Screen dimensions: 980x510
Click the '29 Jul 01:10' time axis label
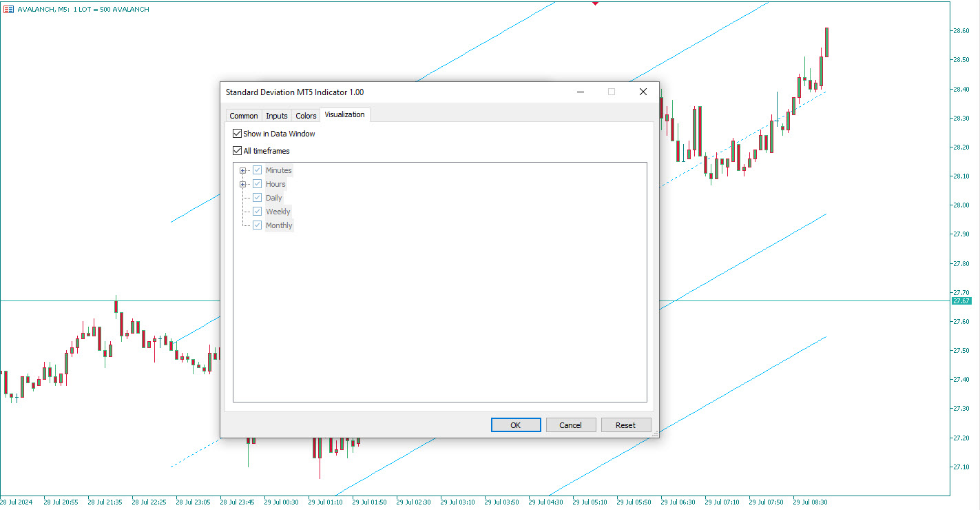point(326,502)
